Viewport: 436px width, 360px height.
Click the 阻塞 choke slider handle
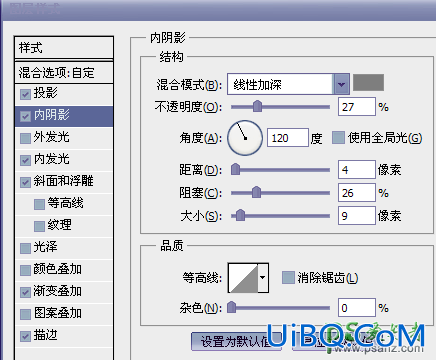click(x=256, y=192)
